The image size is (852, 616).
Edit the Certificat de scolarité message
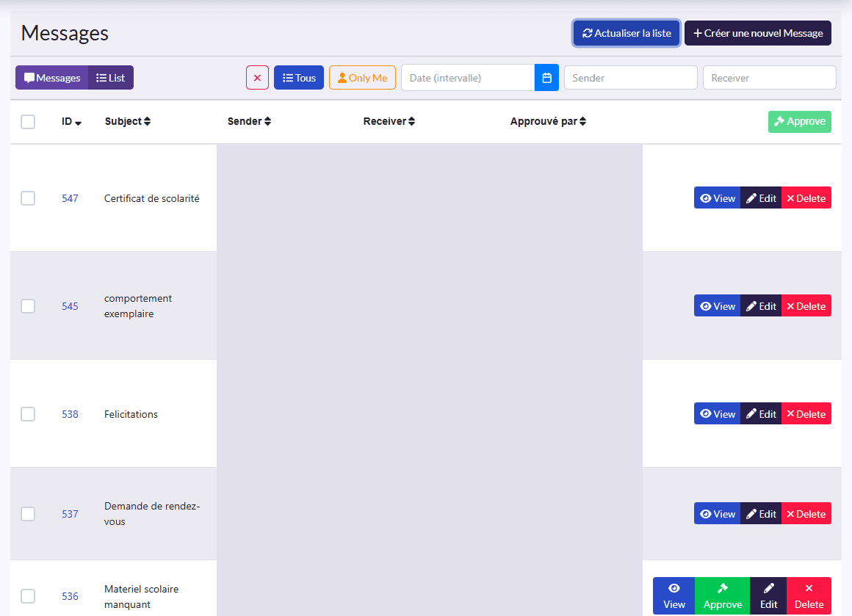click(x=761, y=198)
